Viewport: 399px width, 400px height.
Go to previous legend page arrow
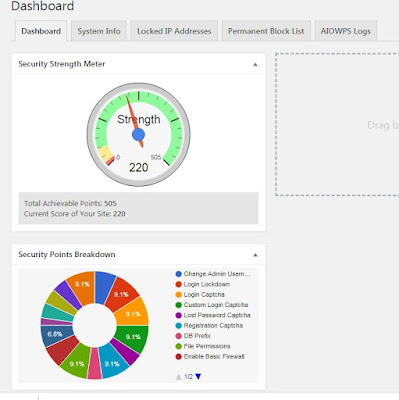[x=179, y=377]
